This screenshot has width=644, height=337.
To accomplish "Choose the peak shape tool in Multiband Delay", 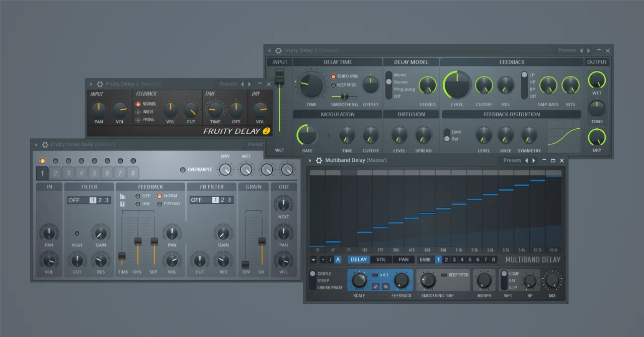I will coord(338,260).
